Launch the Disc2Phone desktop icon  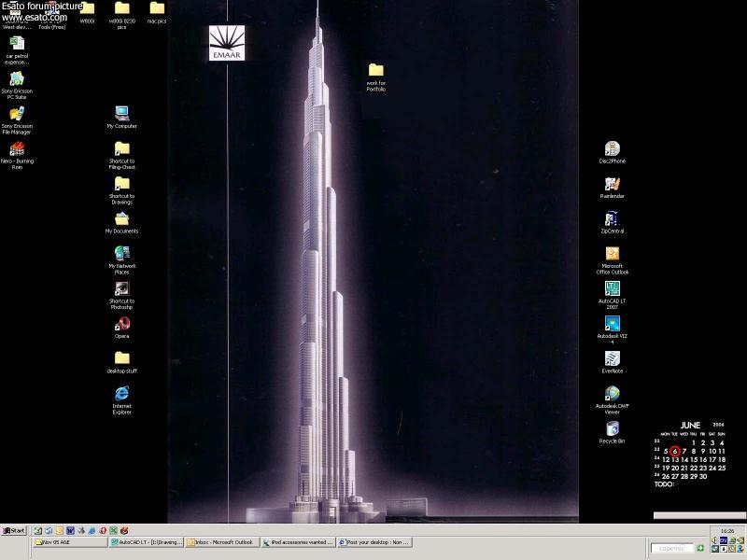pyautogui.click(x=613, y=152)
